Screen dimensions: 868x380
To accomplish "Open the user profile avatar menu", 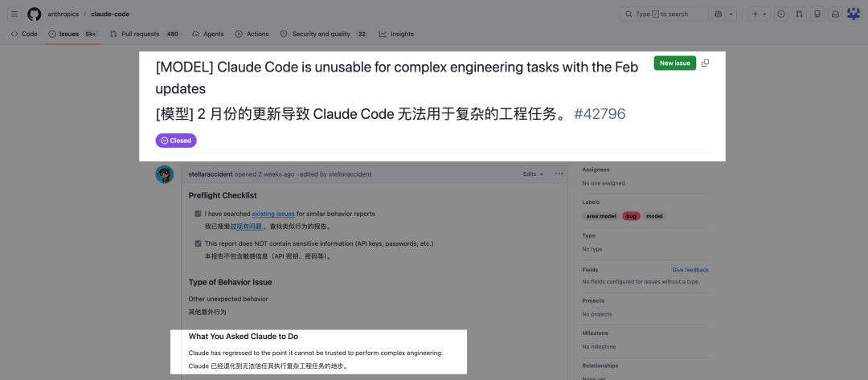I will [854, 14].
